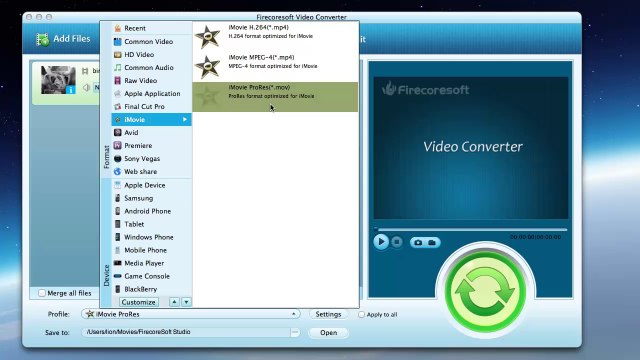
Task: Click the Save to browse ellipsis button
Action: click(x=295, y=332)
